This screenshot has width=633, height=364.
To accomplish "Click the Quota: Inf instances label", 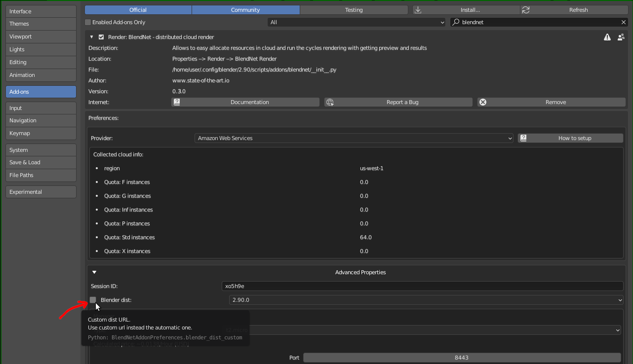I will [x=128, y=210].
